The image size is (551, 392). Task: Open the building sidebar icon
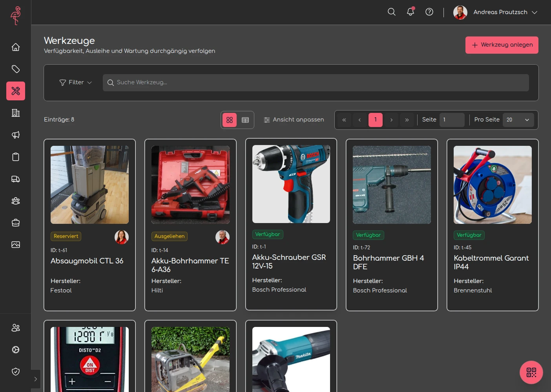coord(16,113)
